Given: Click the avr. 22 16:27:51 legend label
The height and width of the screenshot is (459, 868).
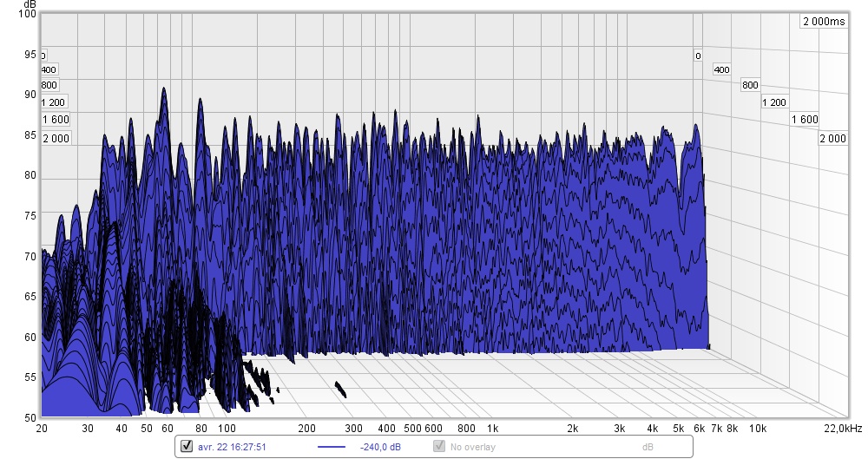Looking at the screenshot, I should tap(232, 447).
